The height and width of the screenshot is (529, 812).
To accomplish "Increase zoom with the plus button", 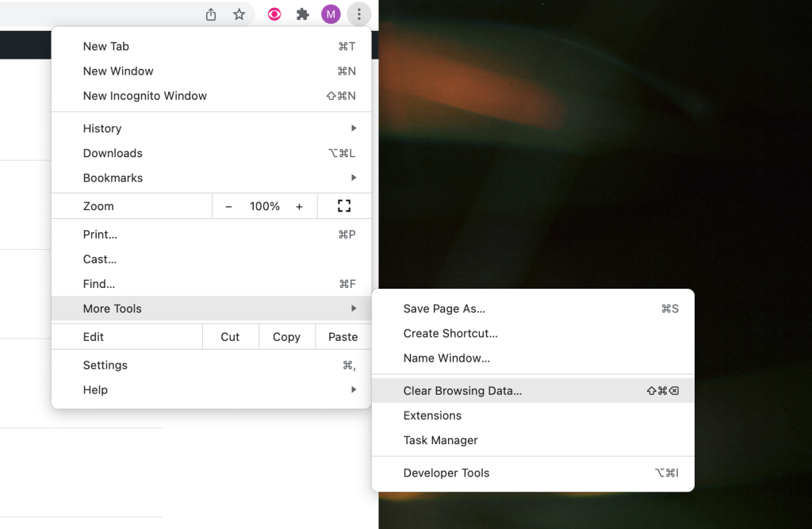I will point(299,206).
